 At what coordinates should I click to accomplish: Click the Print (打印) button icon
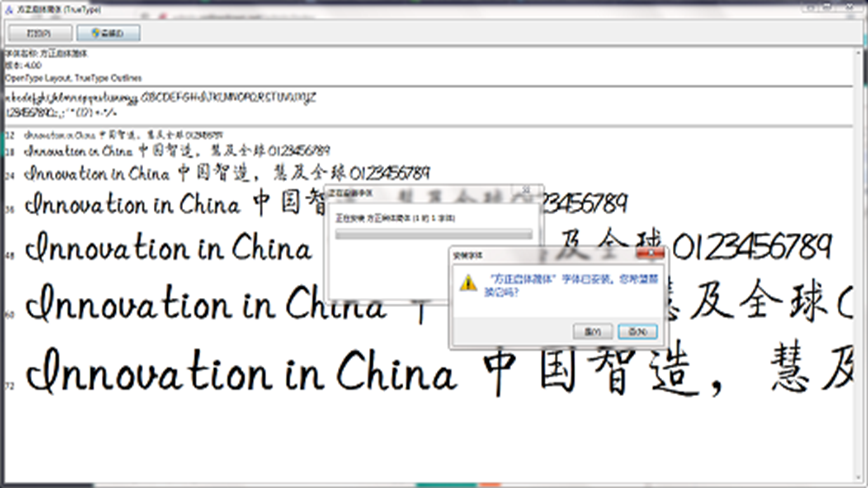(39, 33)
